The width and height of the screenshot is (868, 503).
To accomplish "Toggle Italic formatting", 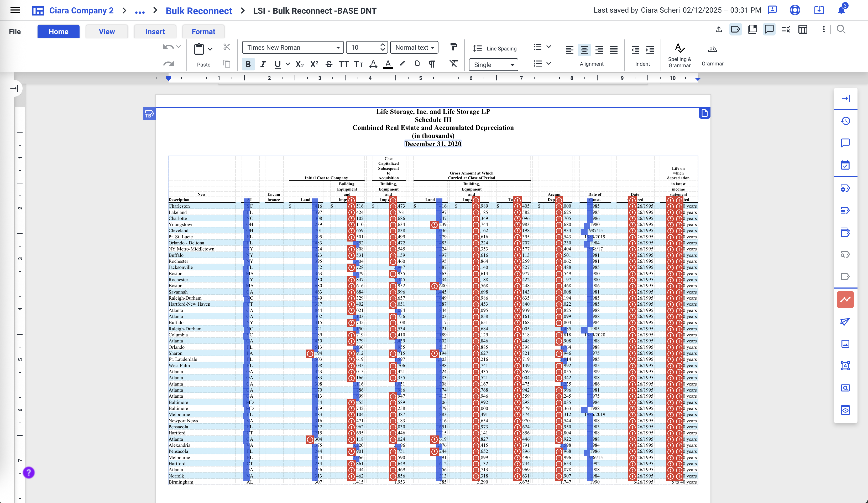I will coord(263,64).
